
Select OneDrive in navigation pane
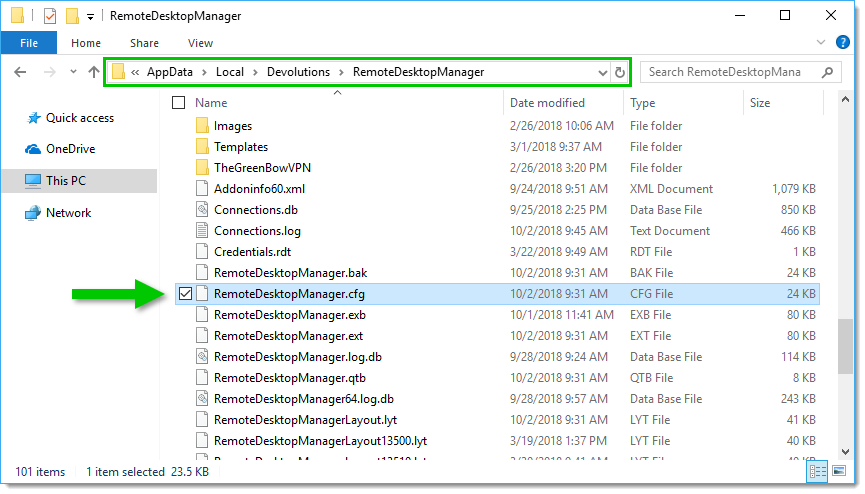tap(60, 149)
